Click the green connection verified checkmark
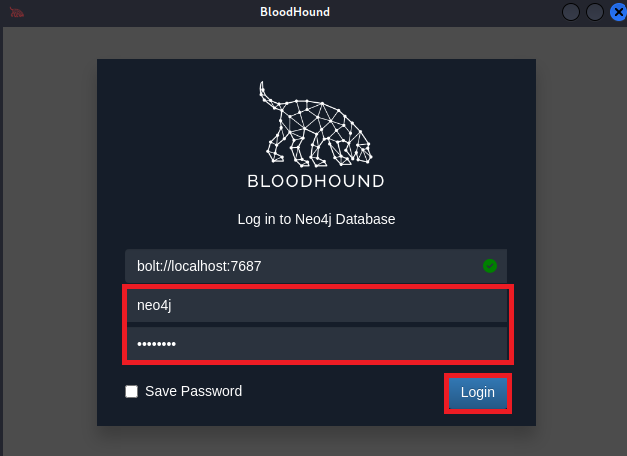 [490, 266]
